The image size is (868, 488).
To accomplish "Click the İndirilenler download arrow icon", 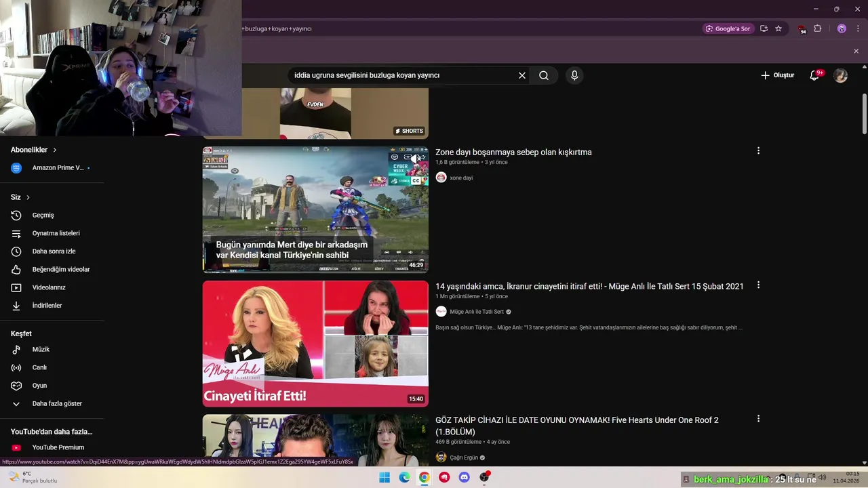I will (16, 306).
